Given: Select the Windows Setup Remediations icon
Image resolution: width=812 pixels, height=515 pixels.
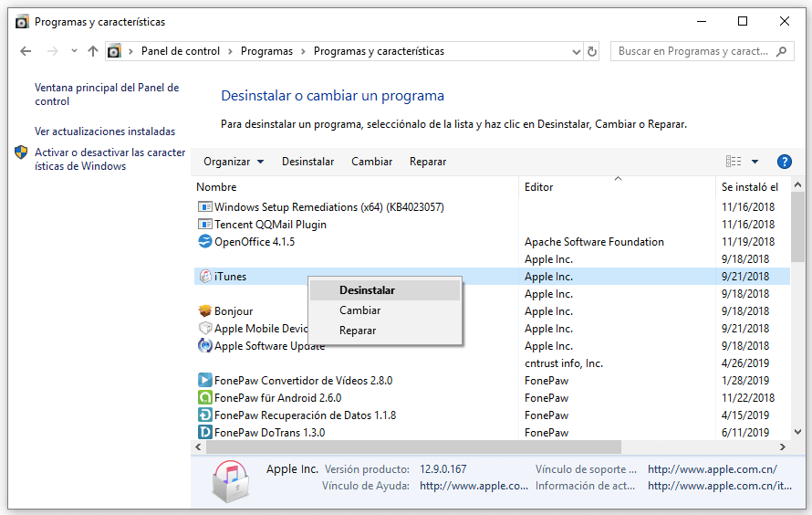Looking at the screenshot, I should (x=205, y=206).
